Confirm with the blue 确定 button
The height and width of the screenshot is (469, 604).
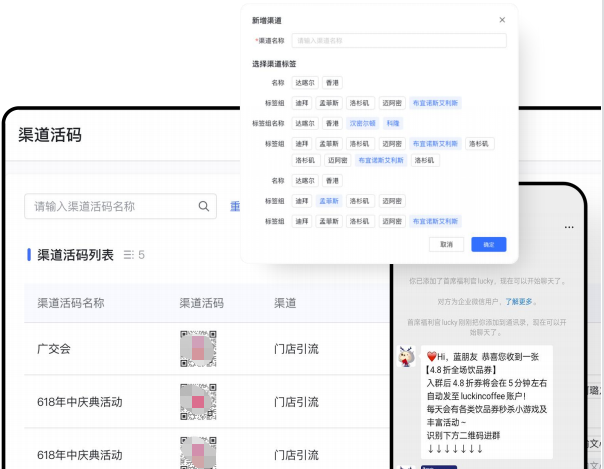tap(489, 244)
